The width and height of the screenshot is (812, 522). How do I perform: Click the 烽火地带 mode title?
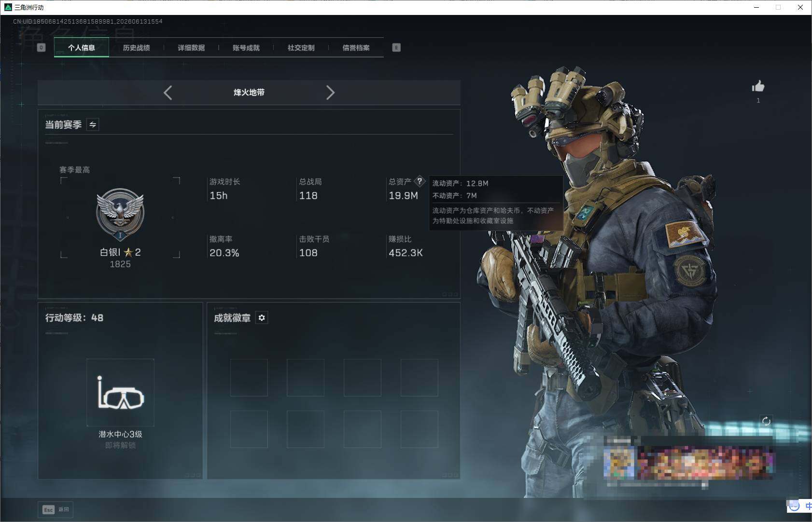[249, 92]
